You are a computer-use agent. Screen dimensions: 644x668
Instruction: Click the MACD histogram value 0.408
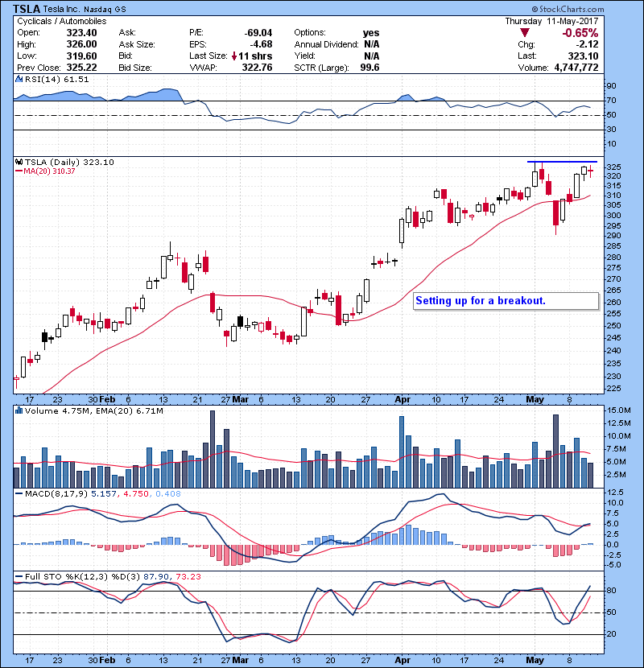(x=168, y=494)
